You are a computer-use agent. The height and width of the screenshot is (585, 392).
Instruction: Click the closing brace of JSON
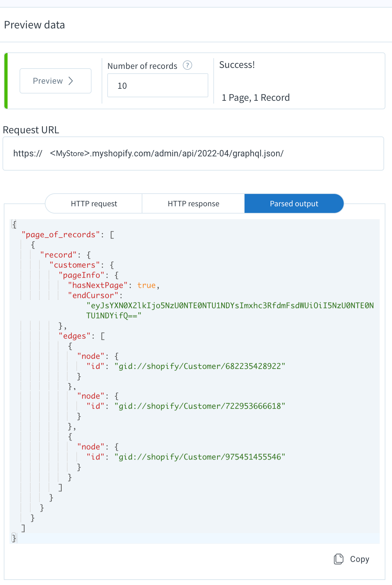pyautogui.click(x=14, y=538)
